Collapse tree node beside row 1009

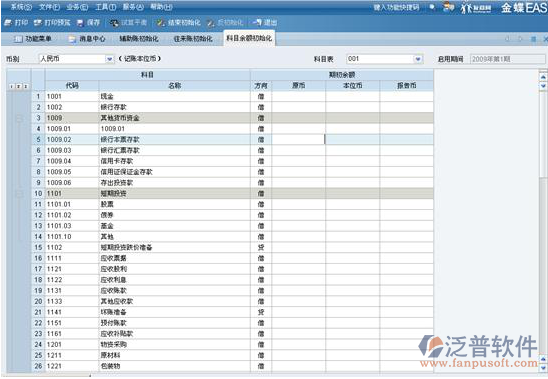[x=20, y=118]
